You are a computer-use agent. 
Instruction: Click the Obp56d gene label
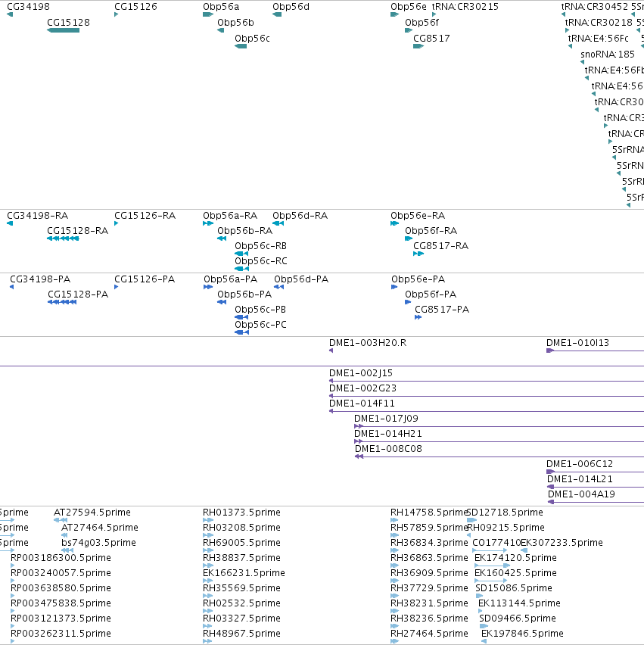click(291, 7)
